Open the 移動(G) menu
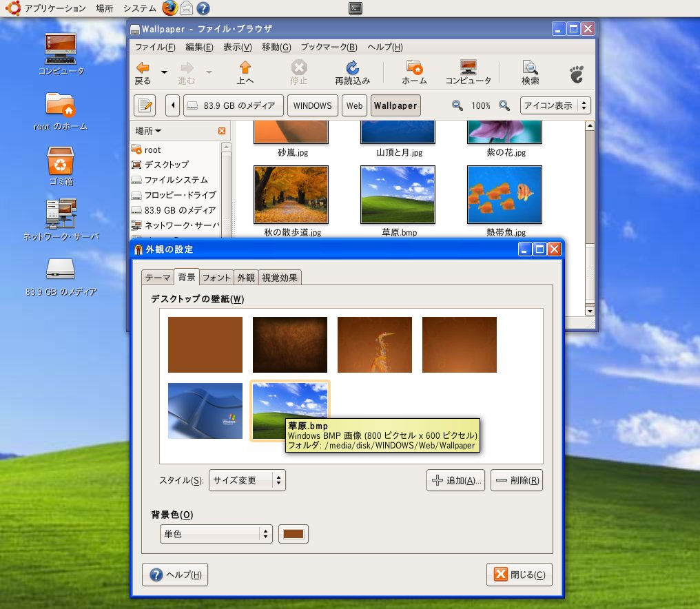The image size is (700, 609). pyautogui.click(x=276, y=47)
